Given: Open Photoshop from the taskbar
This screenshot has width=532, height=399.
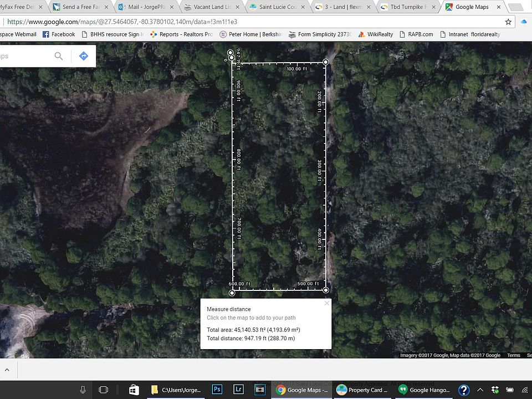Looking at the screenshot, I should coord(217,390).
